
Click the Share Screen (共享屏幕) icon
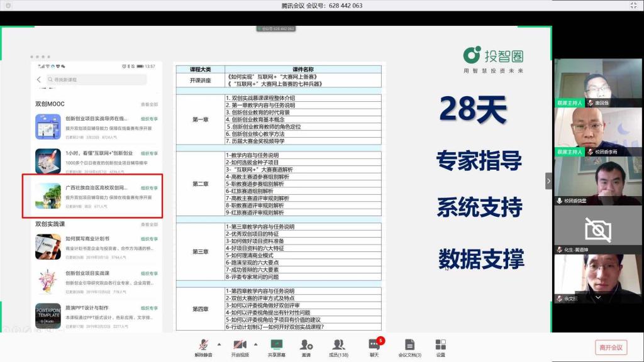(x=276, y=345)
